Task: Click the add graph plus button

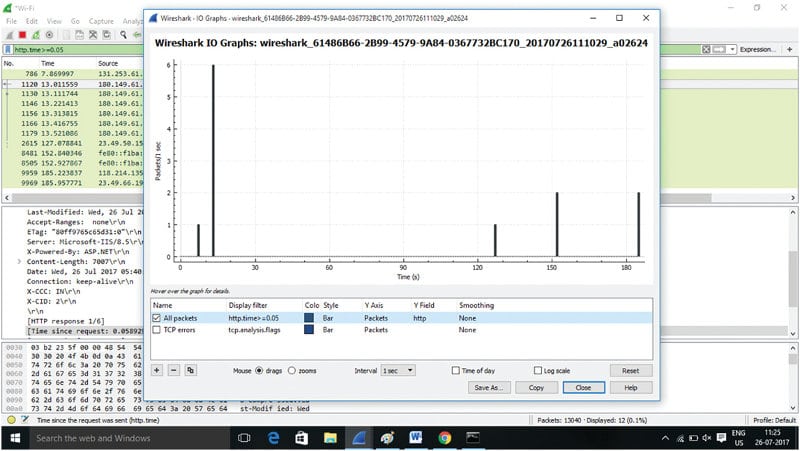Action: click(x=157, y=370)
